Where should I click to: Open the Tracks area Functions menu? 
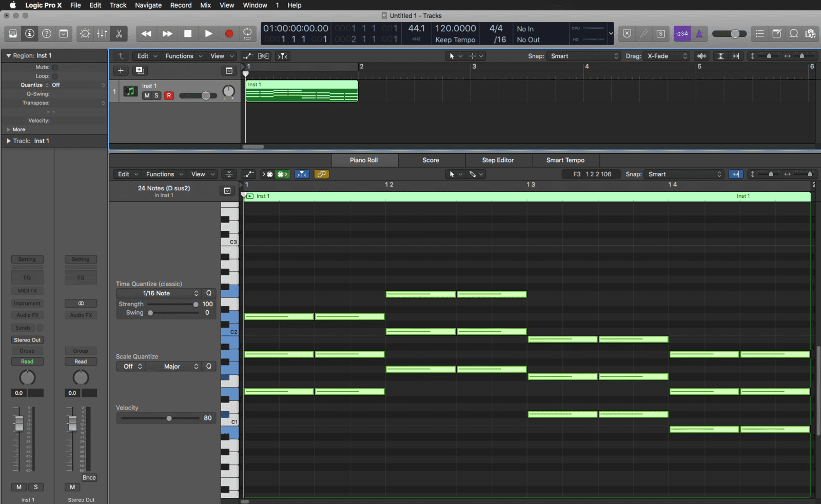point(184,56)
